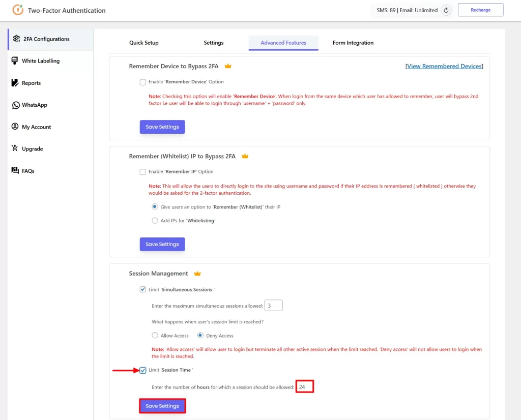521x420 pixels.
Task: Uncheck Limit 'Session Time' checkbox
Action: 143,370
